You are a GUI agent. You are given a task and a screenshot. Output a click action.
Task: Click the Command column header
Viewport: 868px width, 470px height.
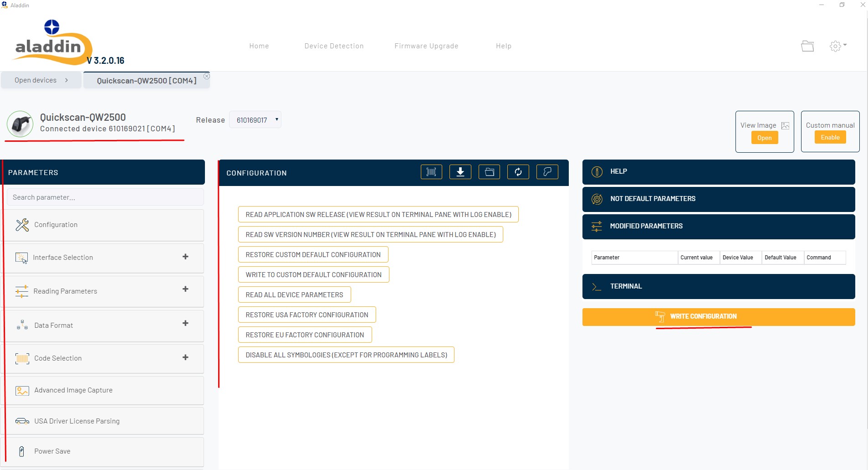pyautogui.click(x=825, y=258)
